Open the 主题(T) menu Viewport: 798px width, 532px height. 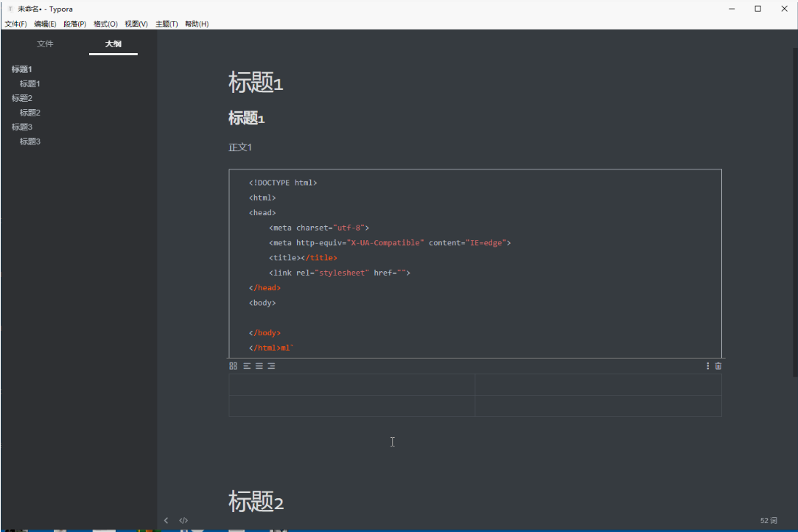(x=167, y=24)
